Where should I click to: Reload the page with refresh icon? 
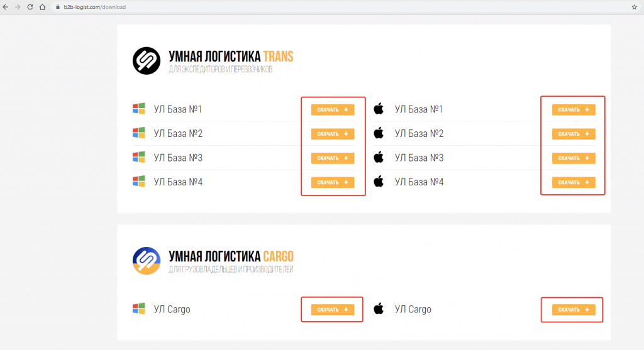coord(30,7)
